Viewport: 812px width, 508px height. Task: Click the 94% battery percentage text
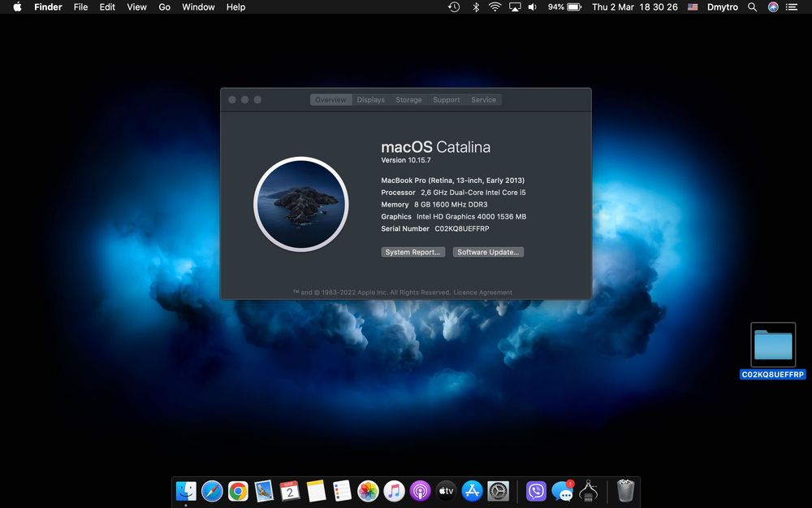pyautogui.click(x=555, y=7)
